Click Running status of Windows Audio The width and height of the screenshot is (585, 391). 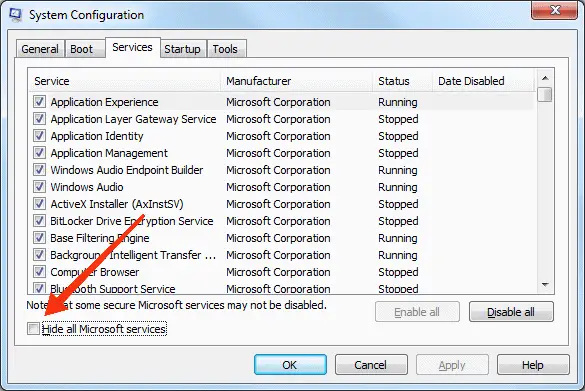(x=398, y=187)
